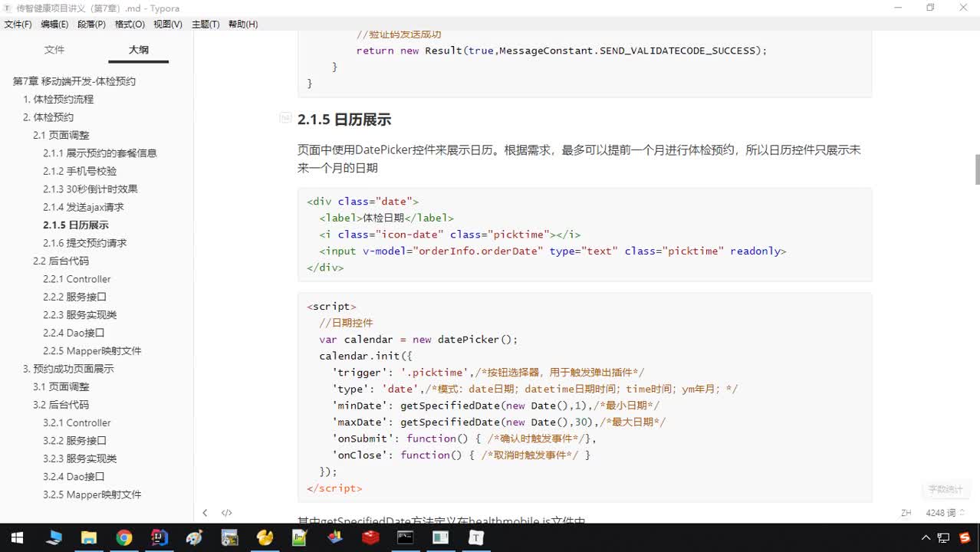Image resolution: width=980 pixels, height=552 pixels.
Task: Open the 文件(F) menu
Action: coord(18,25)
